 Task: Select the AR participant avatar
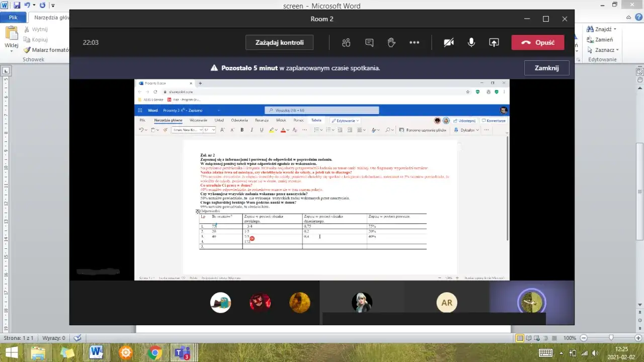pos(447,303)
